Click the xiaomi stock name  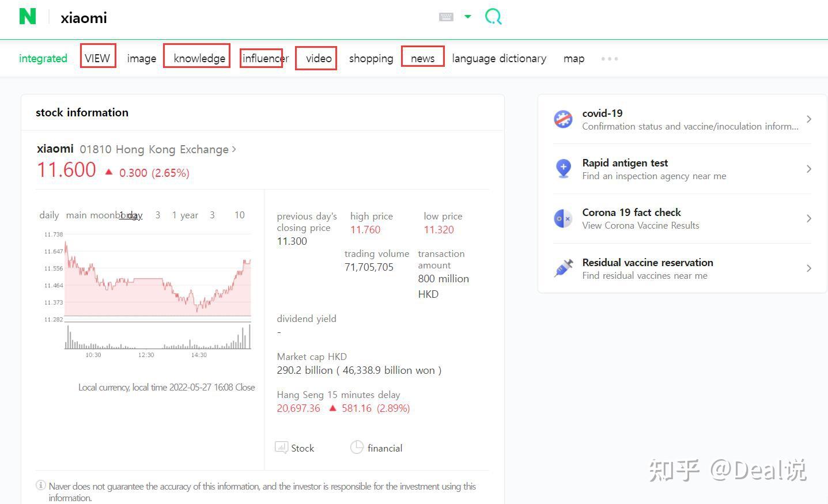click(x=55, y=149)
